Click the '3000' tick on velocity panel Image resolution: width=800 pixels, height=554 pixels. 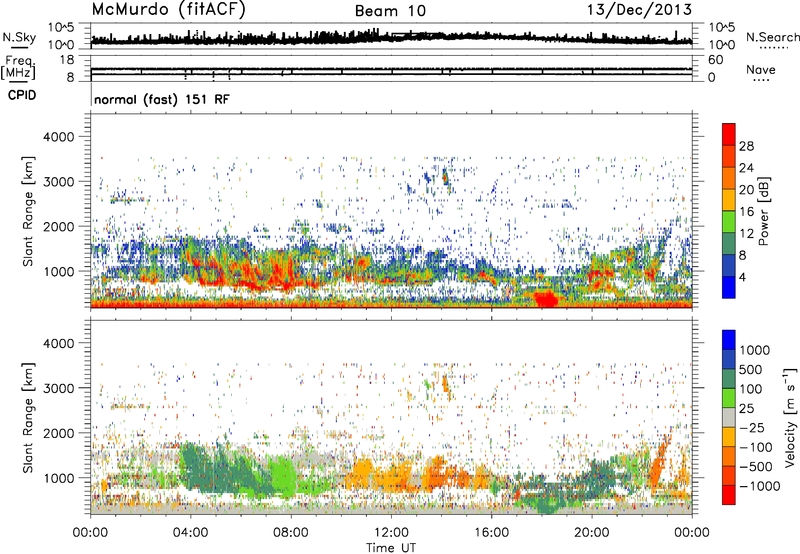tap(58, 388)
